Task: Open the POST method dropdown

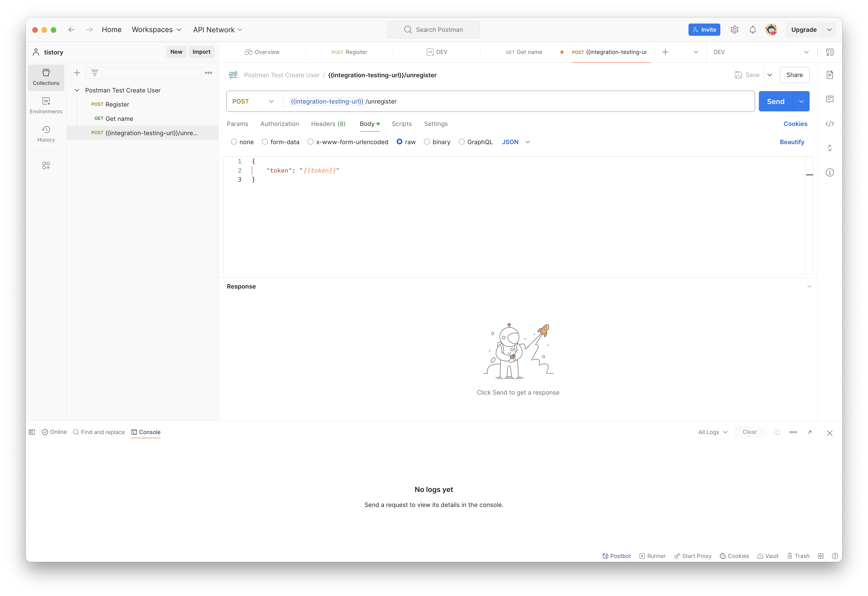Action: [x=253, y=101]
